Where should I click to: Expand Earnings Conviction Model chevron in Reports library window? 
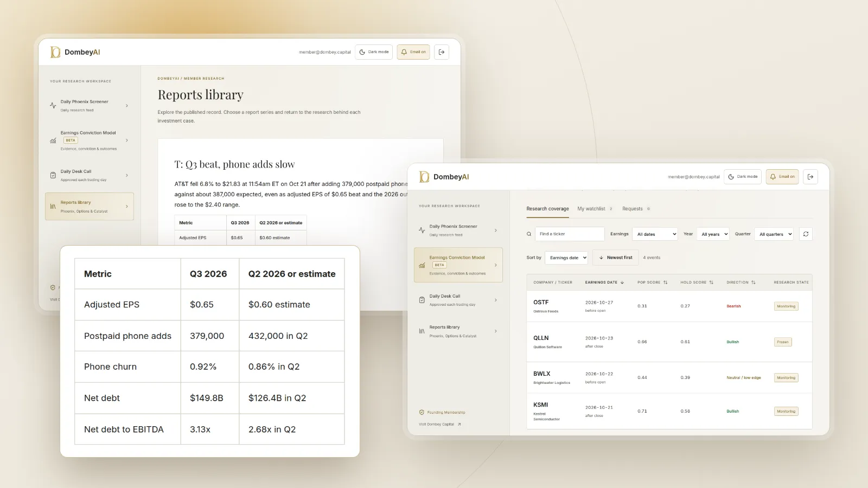click(x=127, y=140)
